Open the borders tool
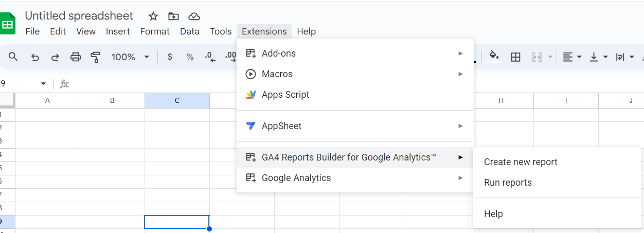Image resolution: width=644 pixels, height=233 pixels. pos(515,57)
